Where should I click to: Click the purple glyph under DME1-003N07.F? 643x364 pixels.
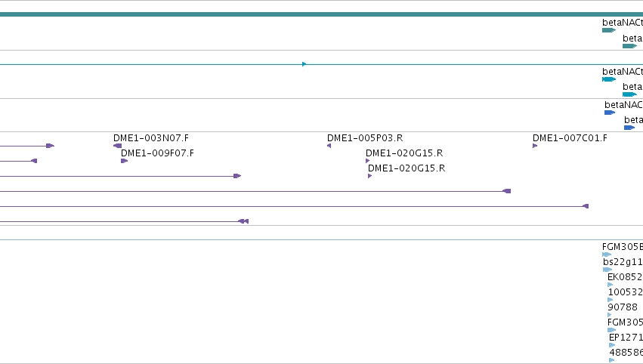point(117,146)
